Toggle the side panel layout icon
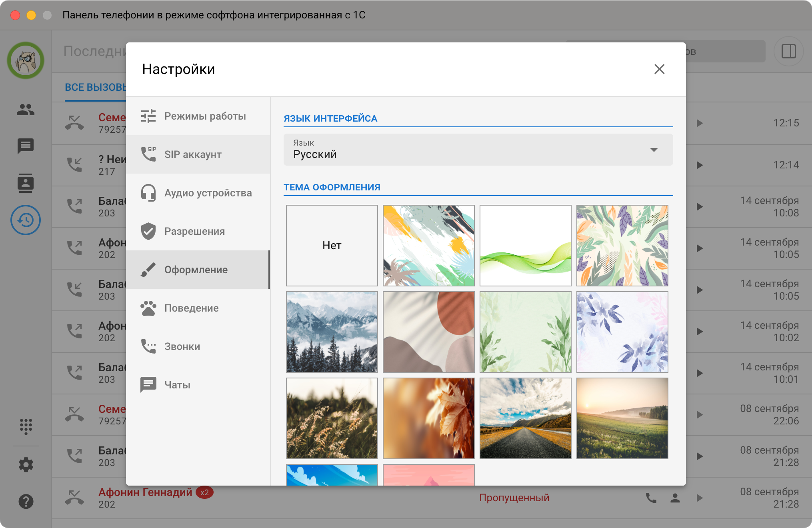Viewport: 812px width, 528px height. tap(789, 51)
